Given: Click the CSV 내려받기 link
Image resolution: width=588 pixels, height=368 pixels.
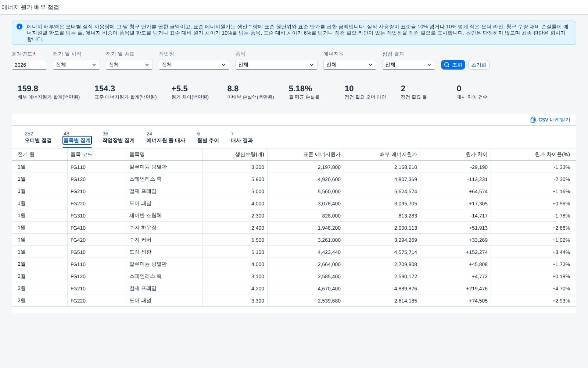Looking at the screenshot, I should pos(550,120).
